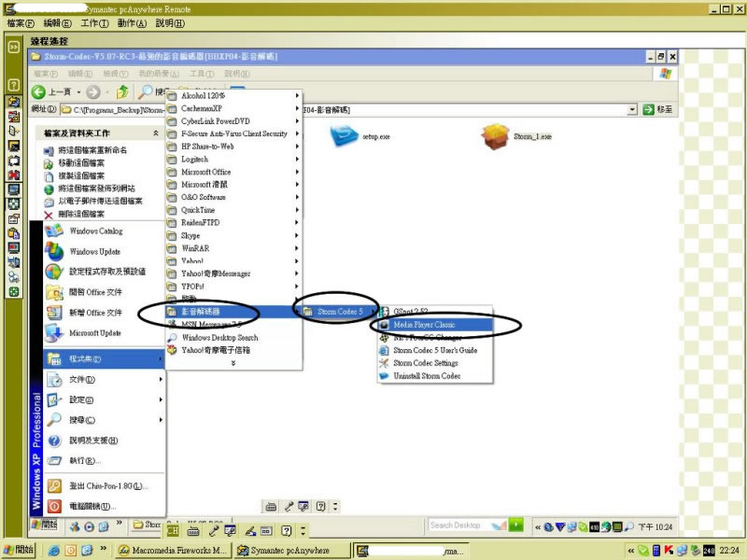The width and height of the screenshot is (747, 560).
Task: Click the 移至 Go button
Action: tap(658, 109)
